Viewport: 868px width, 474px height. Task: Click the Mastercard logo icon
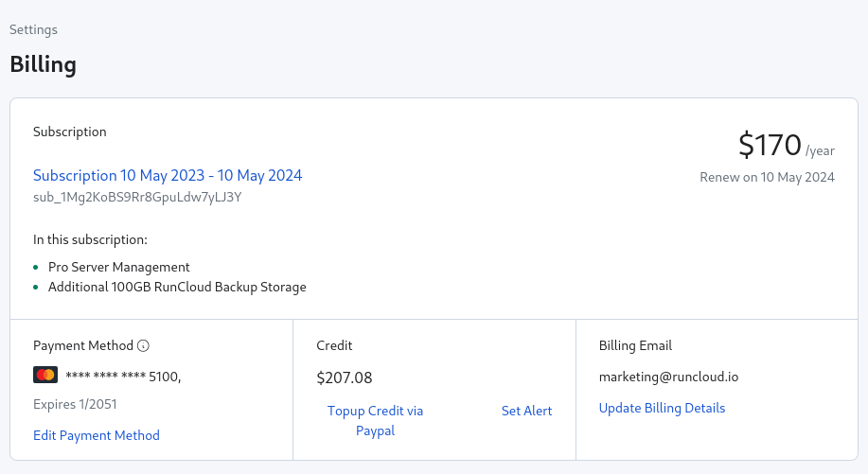coord(45,375)
